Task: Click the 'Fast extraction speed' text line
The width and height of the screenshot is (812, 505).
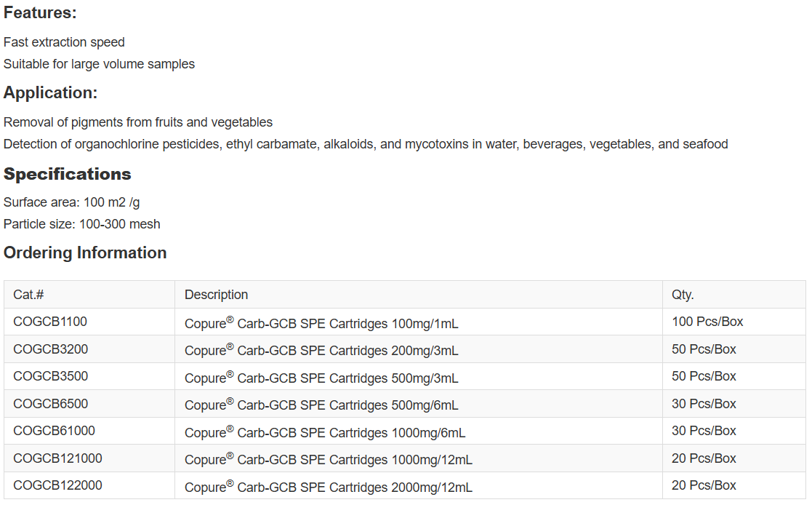Action: click(64, 42)
